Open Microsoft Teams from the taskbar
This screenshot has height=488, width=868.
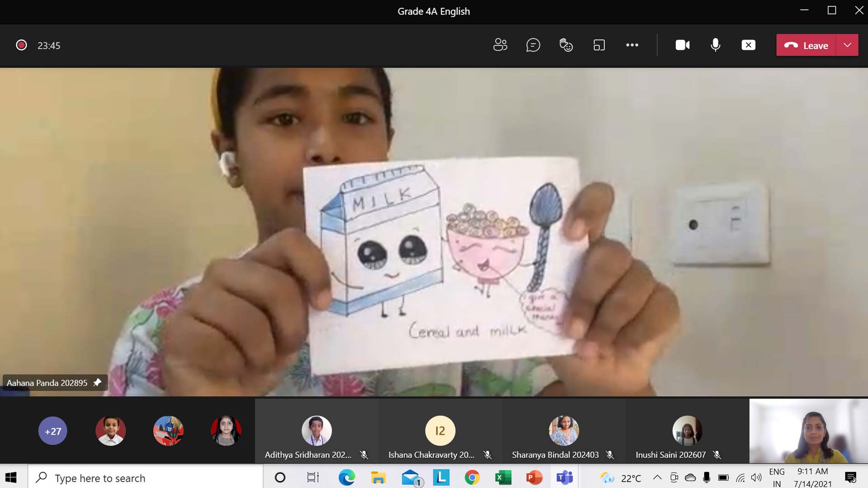[x=564, y=478]
